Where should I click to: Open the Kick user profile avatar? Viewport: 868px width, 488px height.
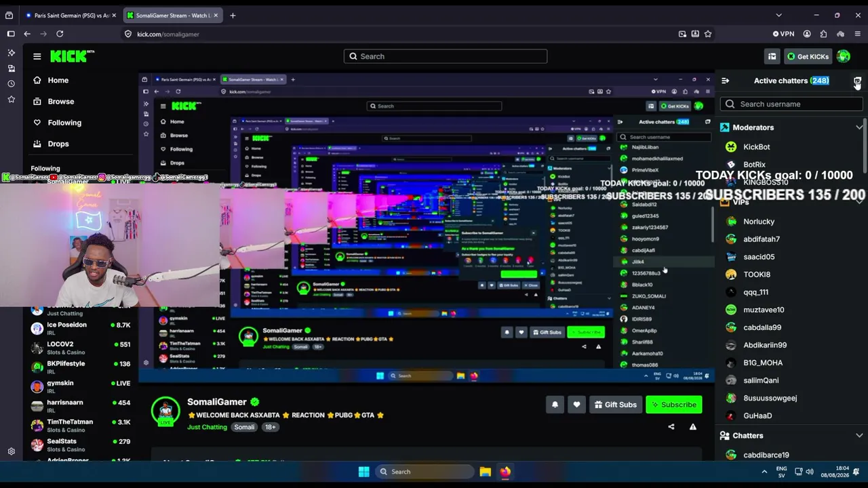coord(844,56)
